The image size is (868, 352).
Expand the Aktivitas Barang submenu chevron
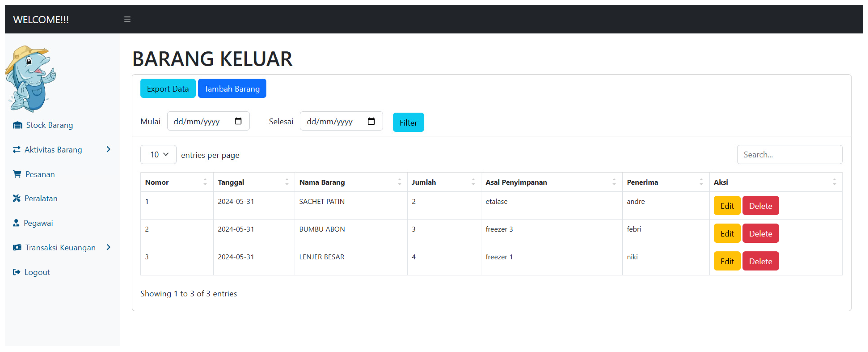pos(108,149)
